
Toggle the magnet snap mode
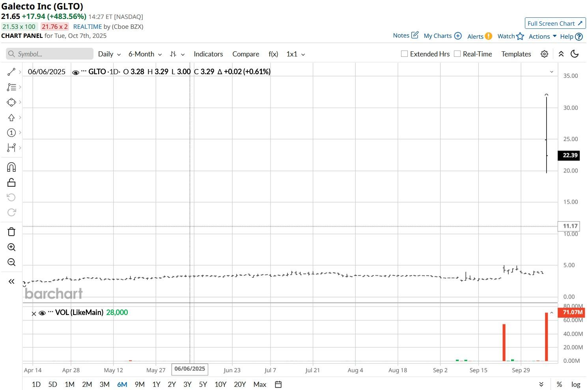[x=11, y=167]
